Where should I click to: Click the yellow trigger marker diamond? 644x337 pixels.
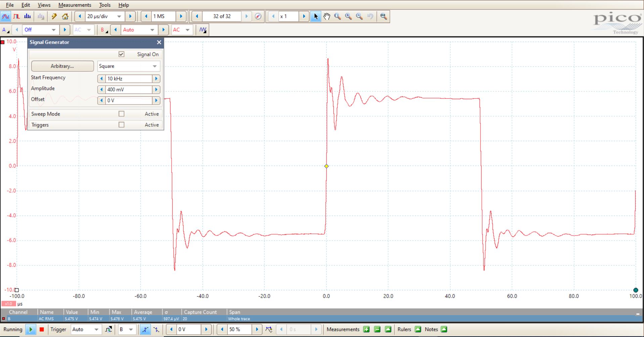[x=326, y=166]
